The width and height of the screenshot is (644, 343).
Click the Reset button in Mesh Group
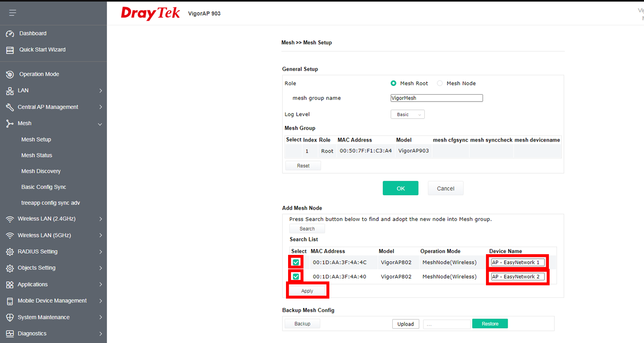pos(303,166)
